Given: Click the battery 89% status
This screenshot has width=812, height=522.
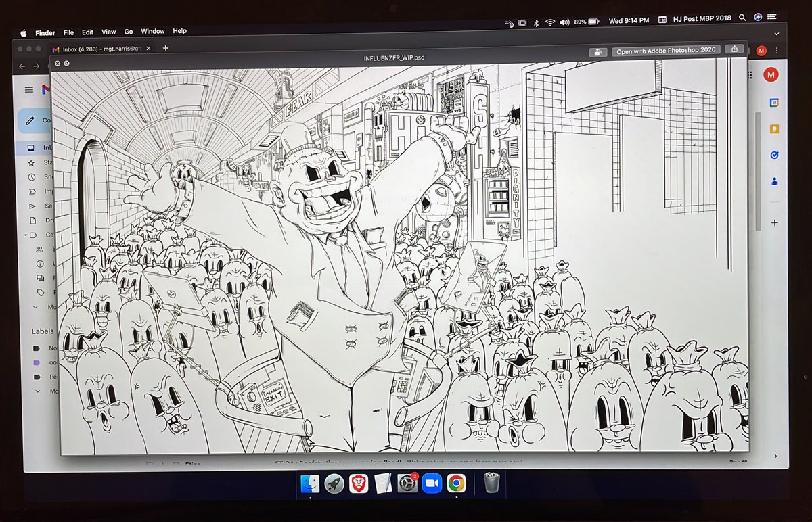Looking at the screenshot, I should (x=587, y=22).
